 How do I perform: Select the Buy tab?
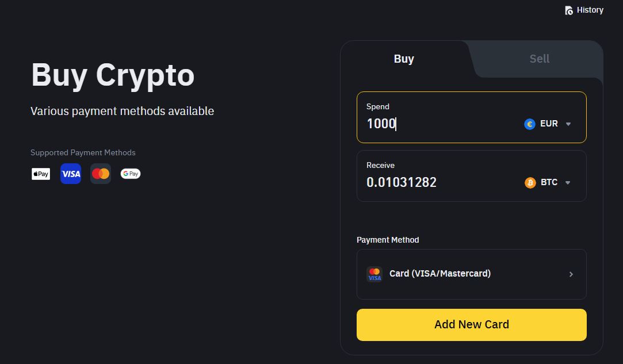(404, 59)
